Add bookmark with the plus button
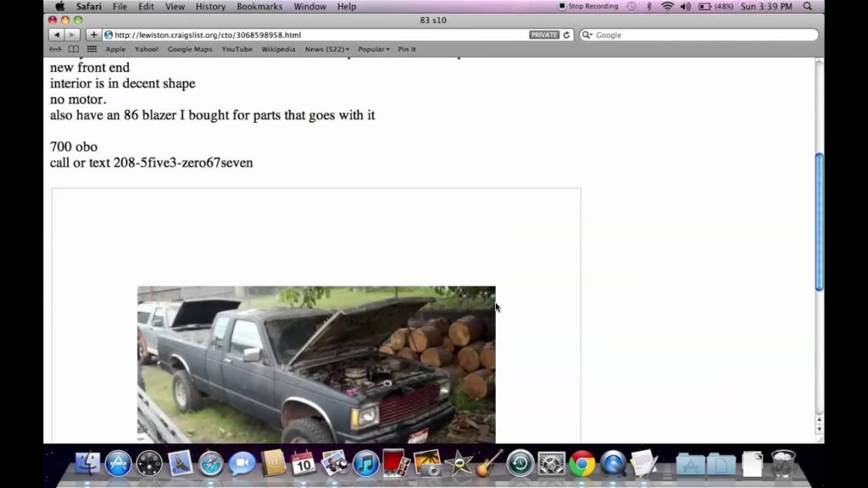Screen dimensions: 868x488 pyautogui.click(x=93, y=35)
